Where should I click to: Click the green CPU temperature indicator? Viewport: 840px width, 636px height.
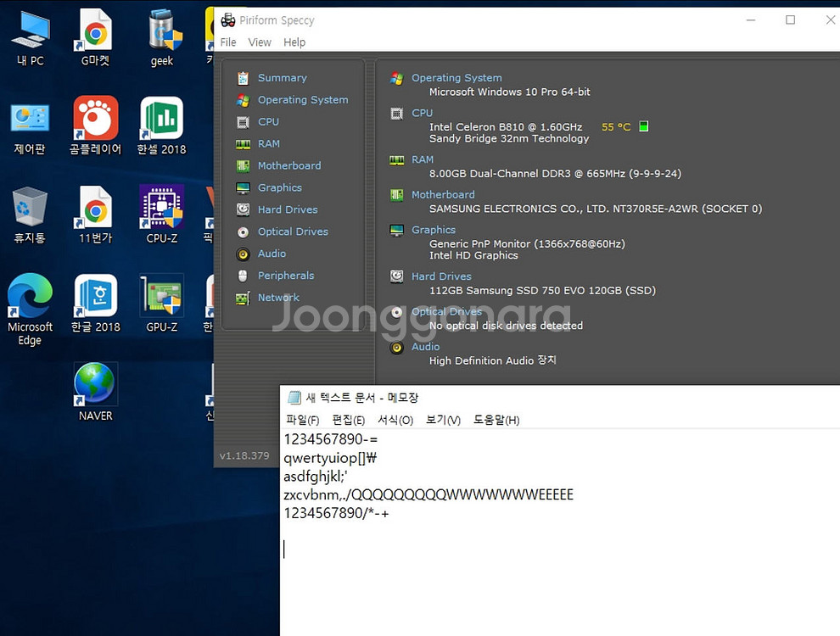click(643, 126)
